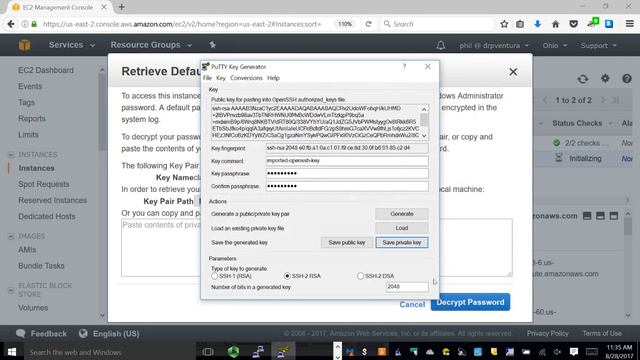Click the public key text box
Screen dimensions: 640x360
(x=316, y=122)
